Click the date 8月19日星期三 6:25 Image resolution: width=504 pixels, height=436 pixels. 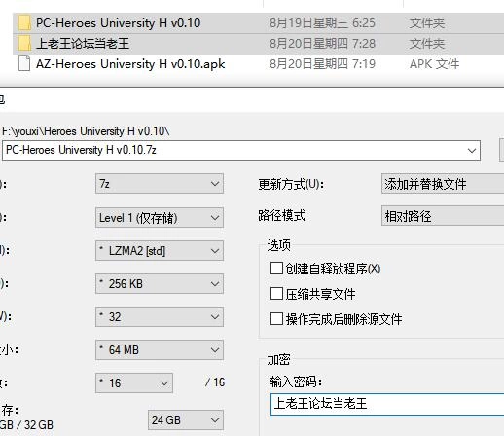click(322, 23)
